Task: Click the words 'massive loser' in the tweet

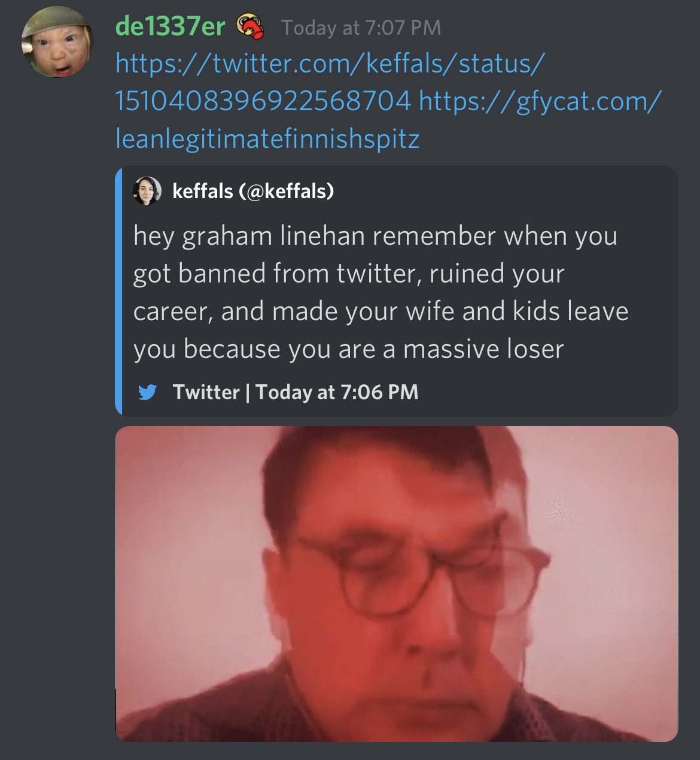Action: (x=483, y=349)
